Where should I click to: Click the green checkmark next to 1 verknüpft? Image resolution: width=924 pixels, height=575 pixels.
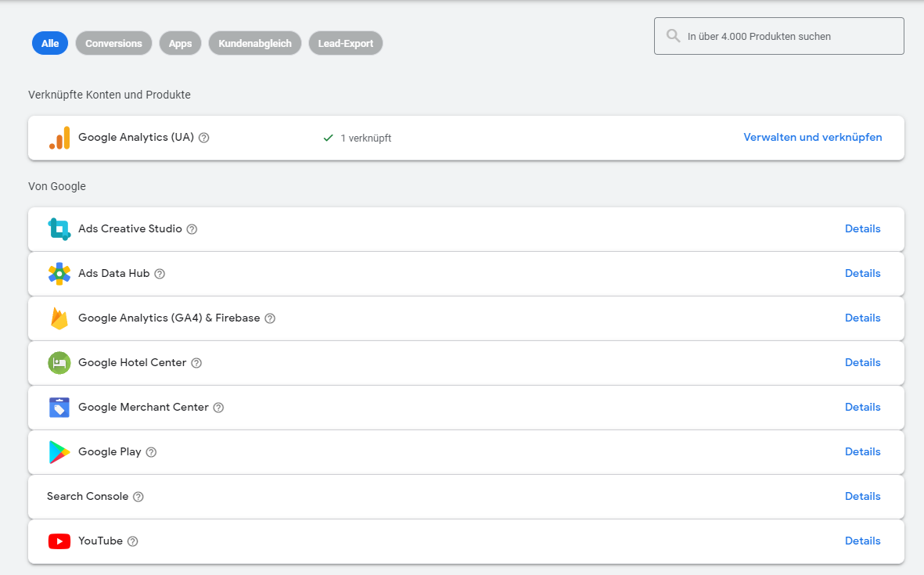coord(329,138)
